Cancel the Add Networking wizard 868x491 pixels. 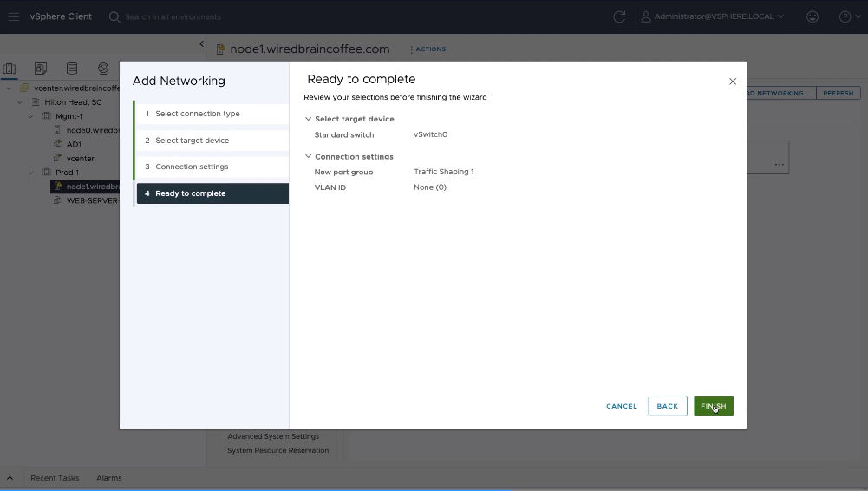(621, 406)
